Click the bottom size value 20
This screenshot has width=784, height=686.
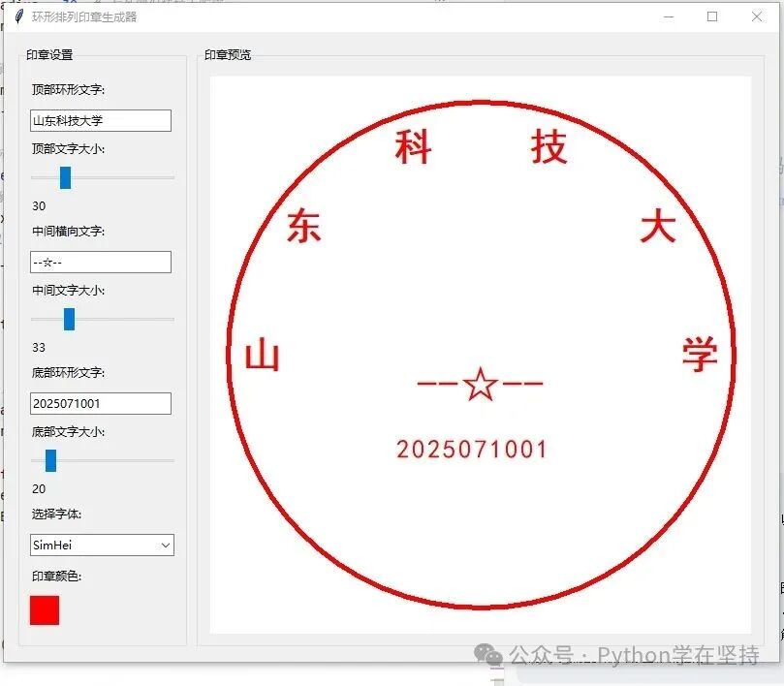coord(39,489)
